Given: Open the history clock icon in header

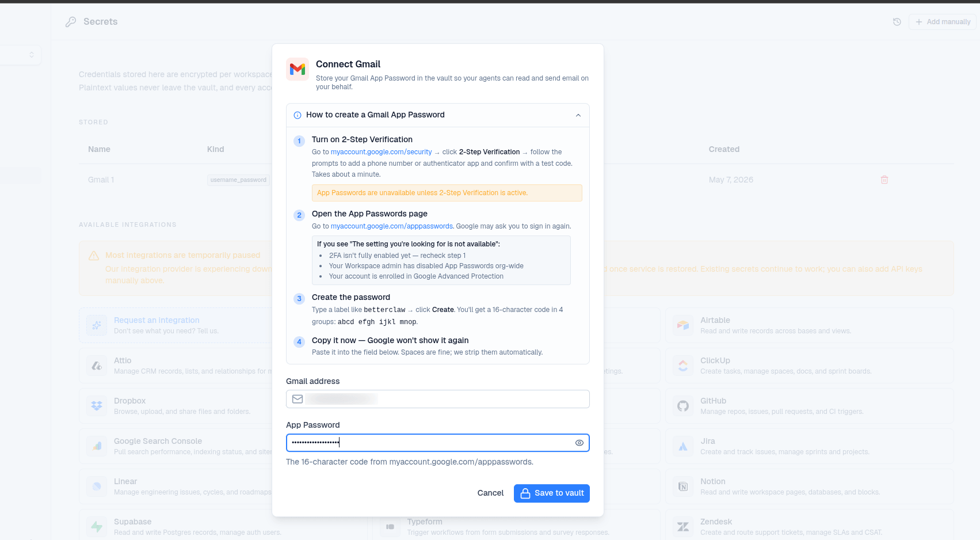Looking at the screenshot, I should click(x=897, y=22).
